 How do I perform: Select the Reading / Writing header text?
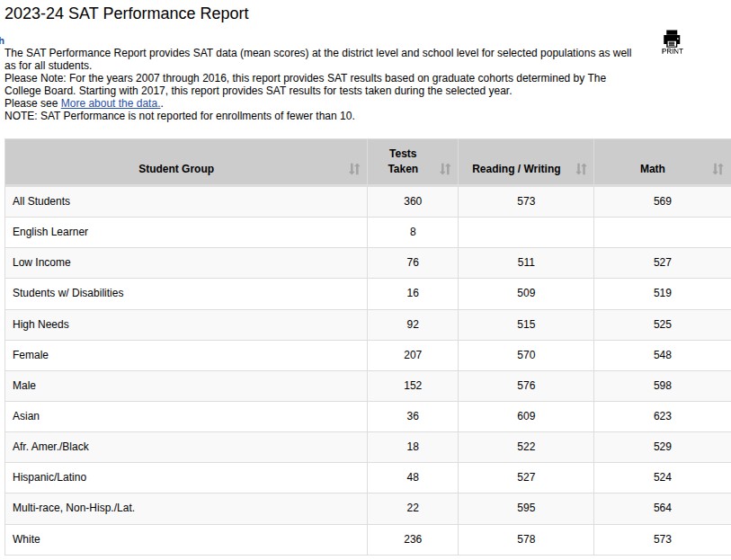[516, 169]
